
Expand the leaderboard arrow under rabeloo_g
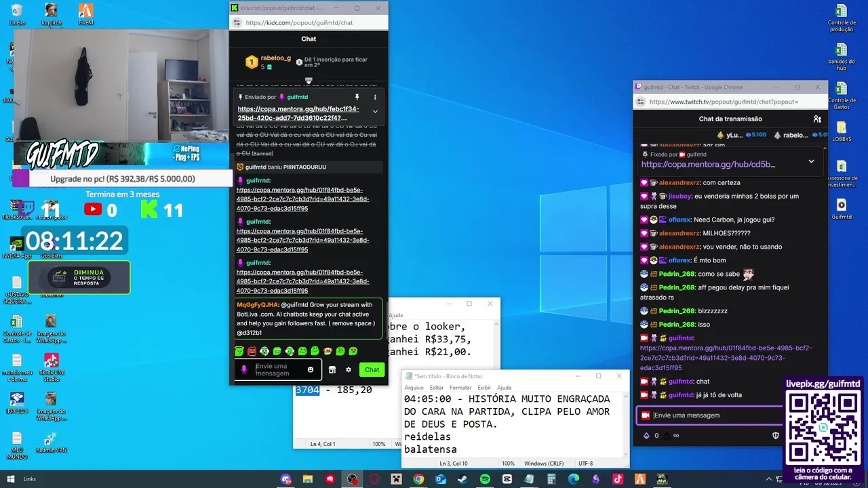point(309,81)
